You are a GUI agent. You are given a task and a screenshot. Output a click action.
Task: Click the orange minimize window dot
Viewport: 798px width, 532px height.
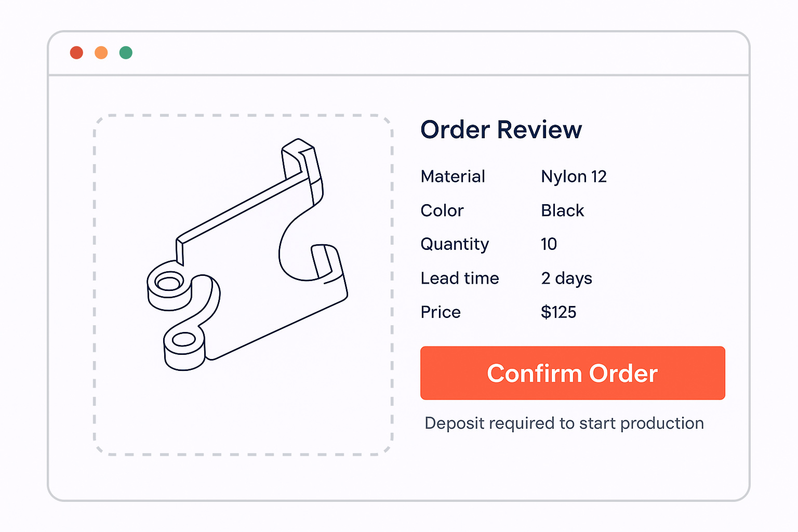101,52
